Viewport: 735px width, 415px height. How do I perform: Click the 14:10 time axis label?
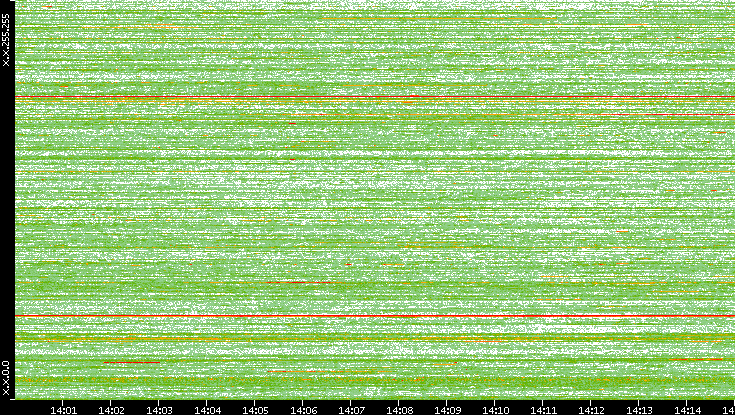point(495,410)
